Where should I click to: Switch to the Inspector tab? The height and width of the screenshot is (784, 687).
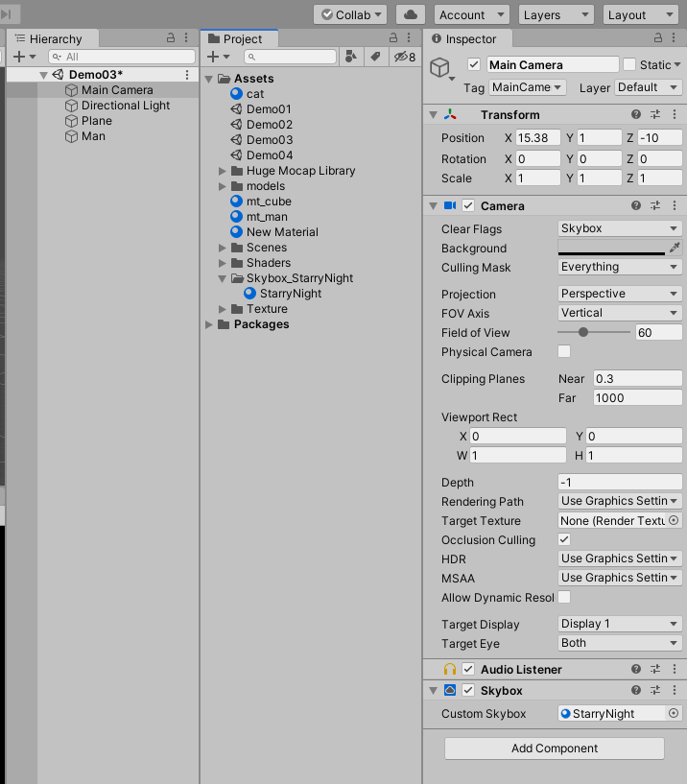467,38
